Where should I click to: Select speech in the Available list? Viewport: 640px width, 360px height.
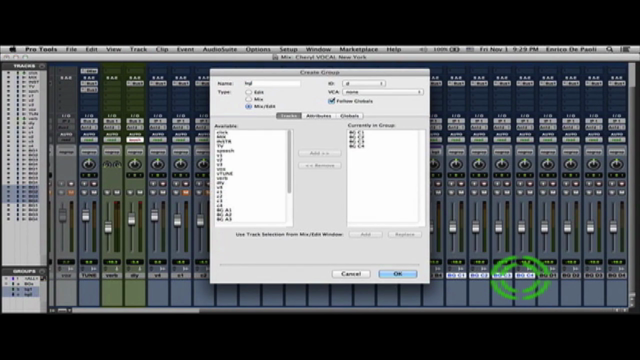coord(225,151)
